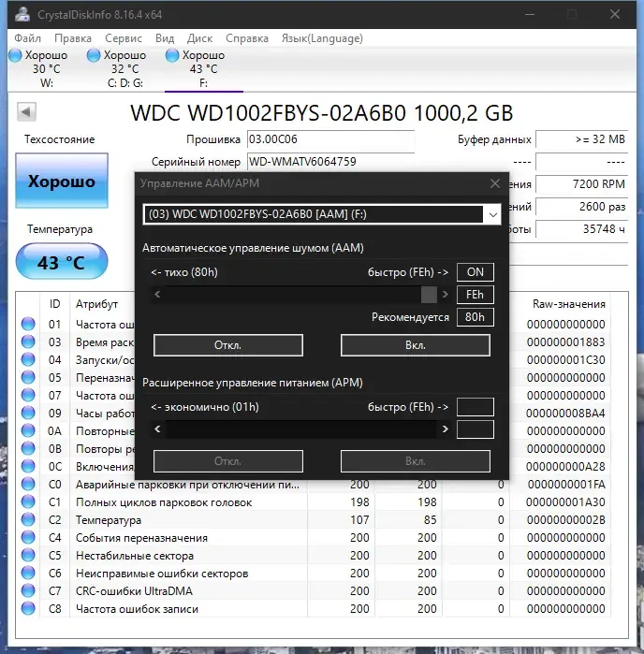Click the power-on count field 2600 раз
This screenshot has width=644, height=654.
click(x=582, y=207)
